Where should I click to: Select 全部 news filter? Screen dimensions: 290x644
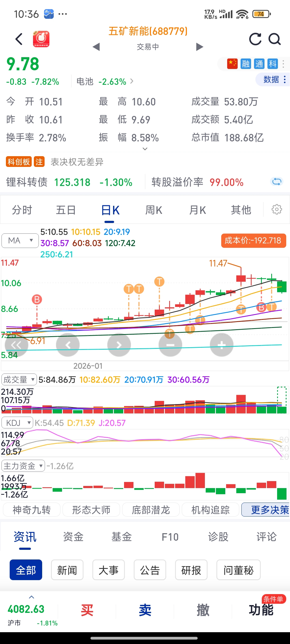pyautogui.click(x=26, y=570)
